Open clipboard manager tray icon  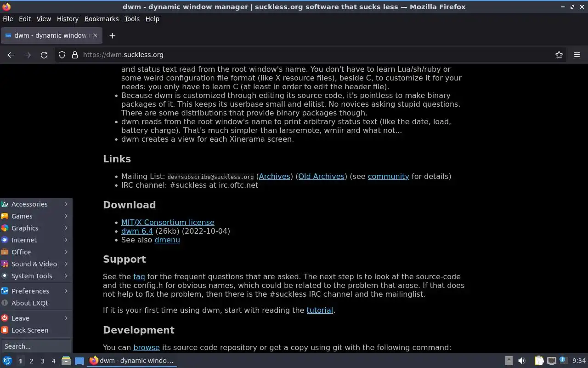(x=539, y=361)
